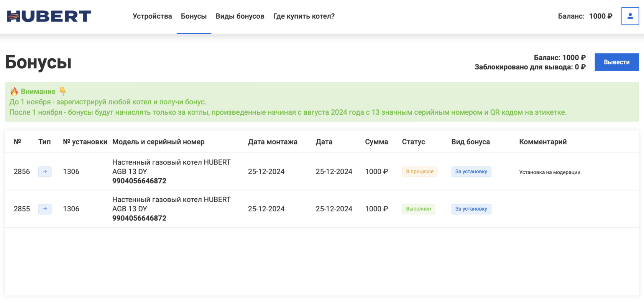Open the Устройства menu item
The height and width of the screenshot is (303, 644).
(152, 16)
